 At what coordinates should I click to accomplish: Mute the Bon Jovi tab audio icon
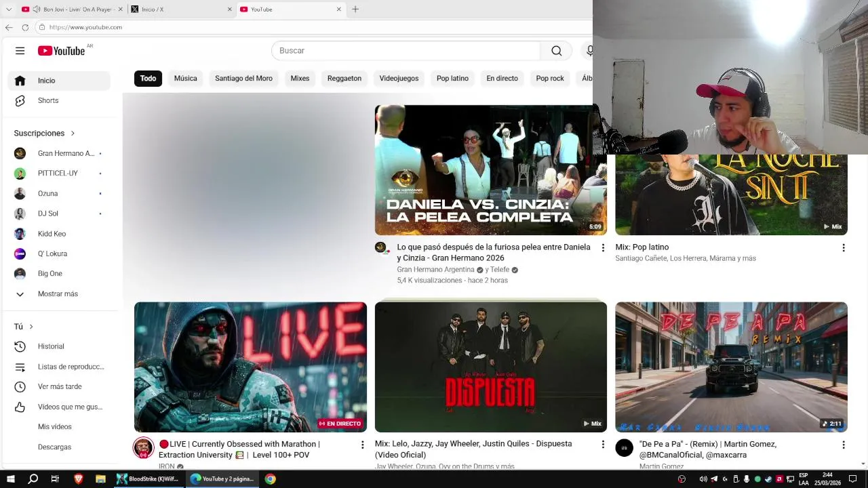pos(37,9)
